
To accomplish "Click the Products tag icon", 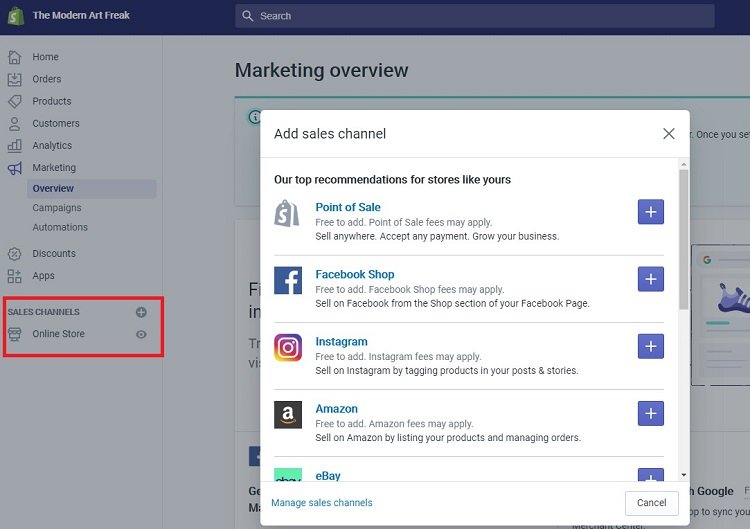I will (x=15, y=101).
